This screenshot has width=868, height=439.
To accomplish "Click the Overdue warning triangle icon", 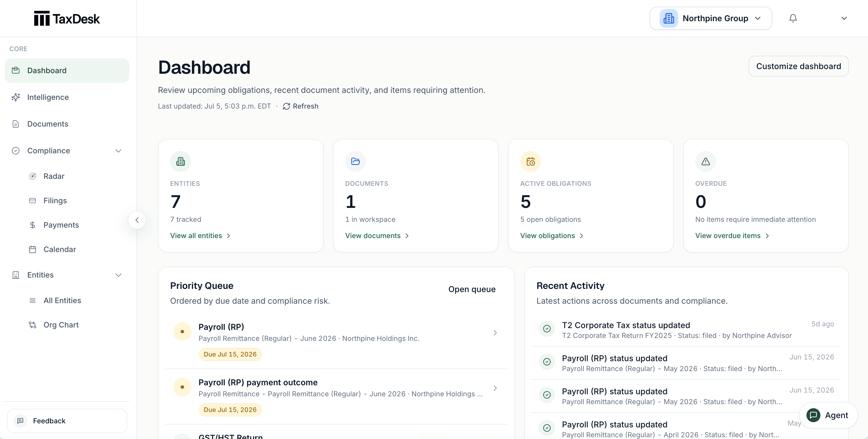I will [706, 161].
